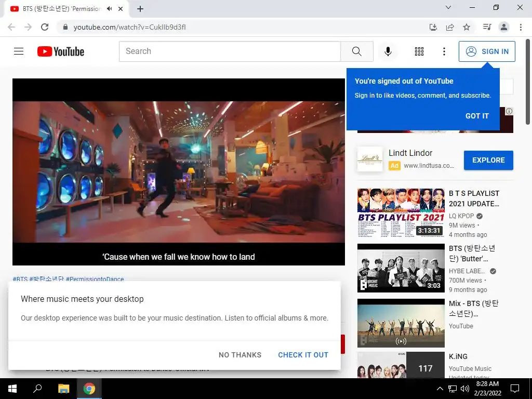This screenshot has width=532, height=399.
Task: Open system volume tray icon
Action: click(x=465, y=389)
